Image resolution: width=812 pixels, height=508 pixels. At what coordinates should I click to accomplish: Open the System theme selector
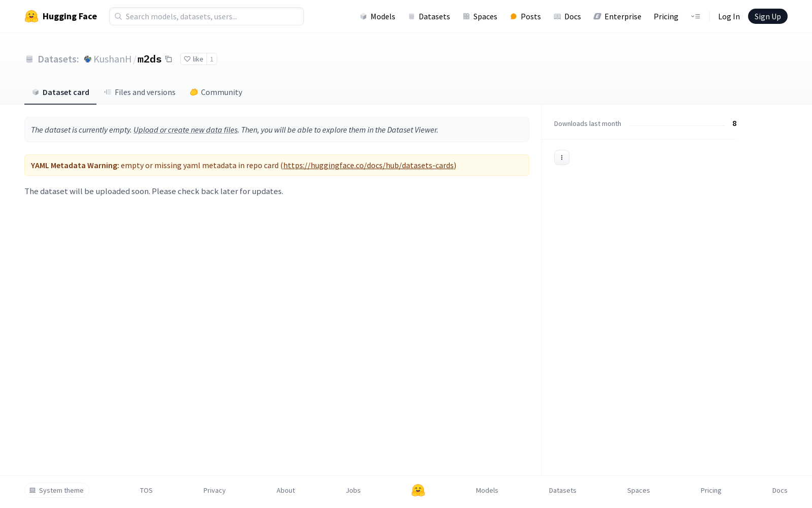[57, 490]
